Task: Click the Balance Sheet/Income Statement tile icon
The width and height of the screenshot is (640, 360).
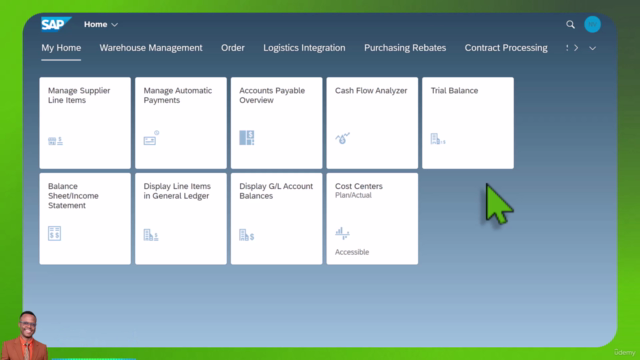Action: click(x=54, y=233)
